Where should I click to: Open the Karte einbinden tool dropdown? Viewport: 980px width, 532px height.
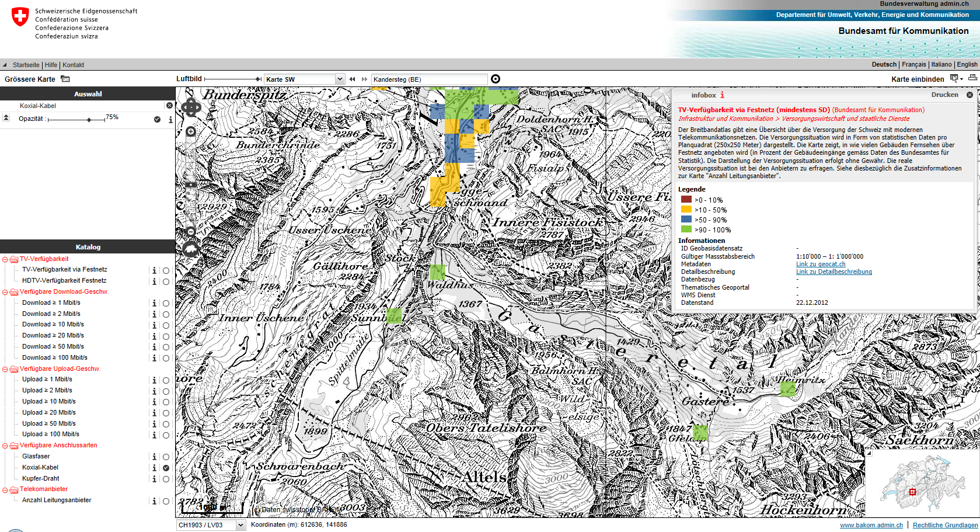(x=957, y=79)
